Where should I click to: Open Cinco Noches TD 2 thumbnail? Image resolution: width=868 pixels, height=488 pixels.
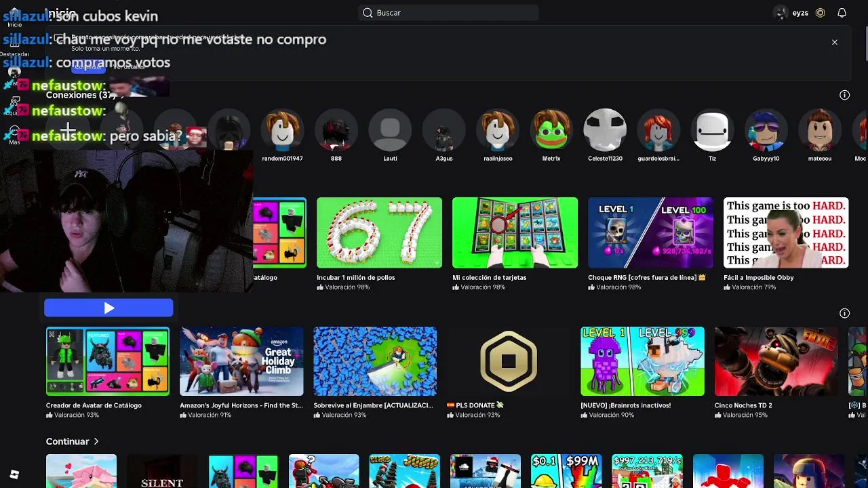[x=776, y=361]
